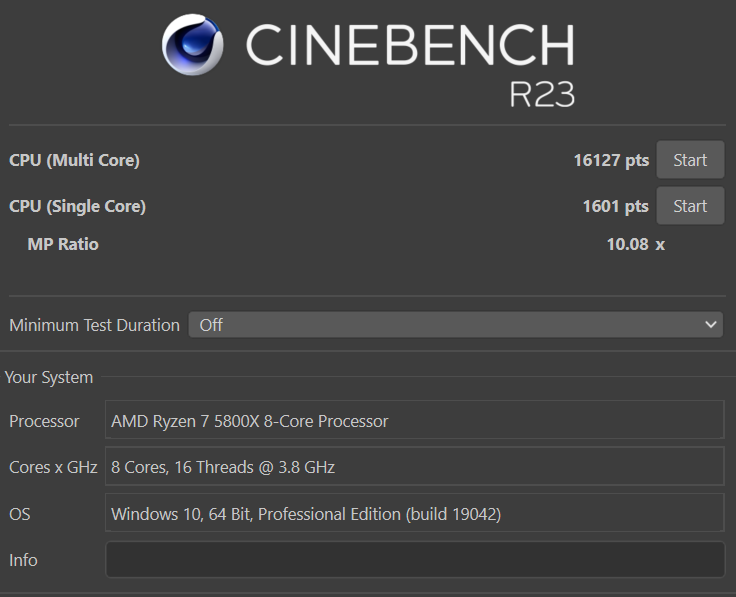The width and height of the screenshot is (736, 597).
Task: Click the empty Info input field
Action: pos(415,559)
